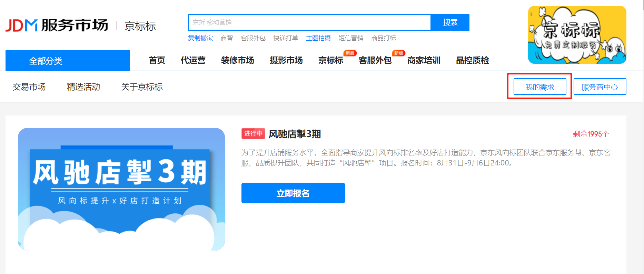Go to the 首页 nav item
The image size is (644, 274).
coord(157,60)
